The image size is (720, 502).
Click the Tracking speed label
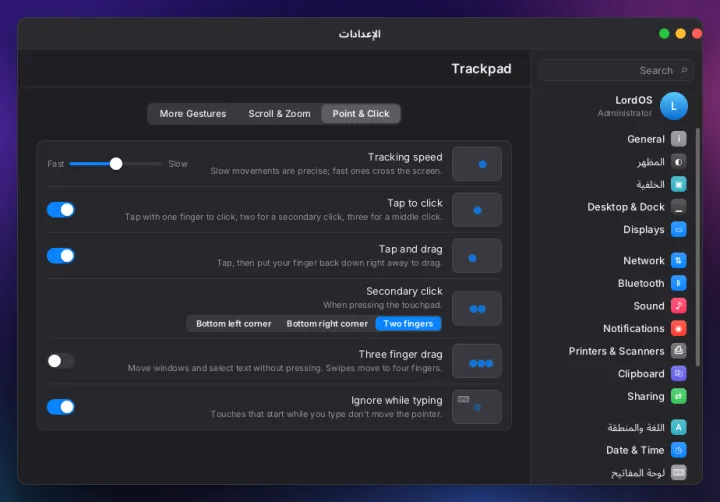click(x=405, y=157)
